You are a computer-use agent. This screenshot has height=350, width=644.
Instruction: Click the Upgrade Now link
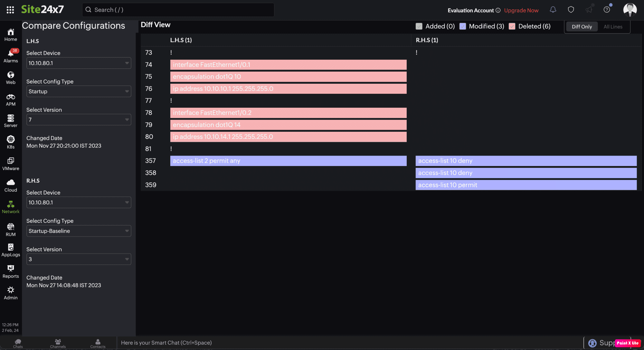521,10
